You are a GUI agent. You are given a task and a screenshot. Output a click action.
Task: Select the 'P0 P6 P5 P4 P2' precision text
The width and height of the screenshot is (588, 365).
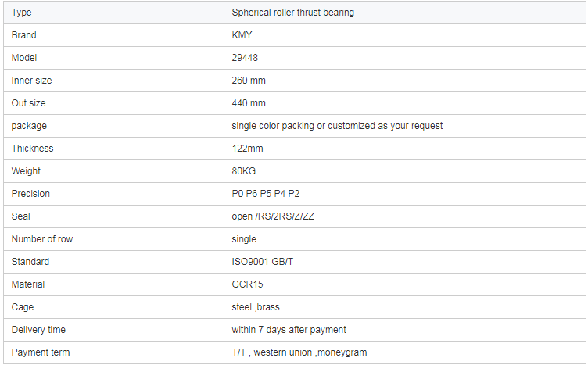point(266,194)
